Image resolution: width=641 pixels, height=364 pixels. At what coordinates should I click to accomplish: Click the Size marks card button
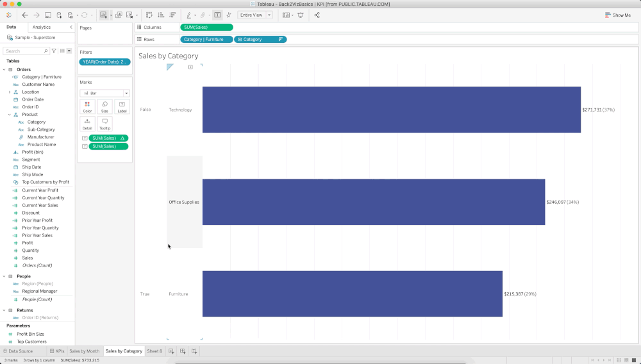[x=104, y=107]
